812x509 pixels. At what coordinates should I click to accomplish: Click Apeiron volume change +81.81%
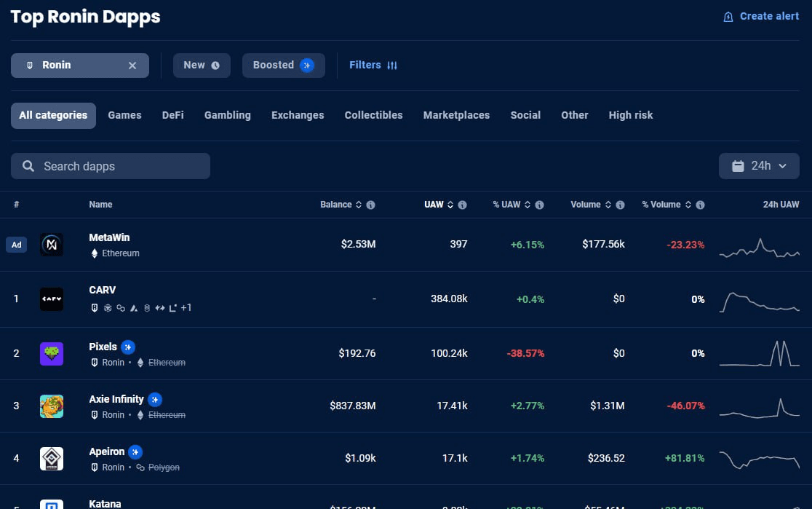(x=685, y=458)
